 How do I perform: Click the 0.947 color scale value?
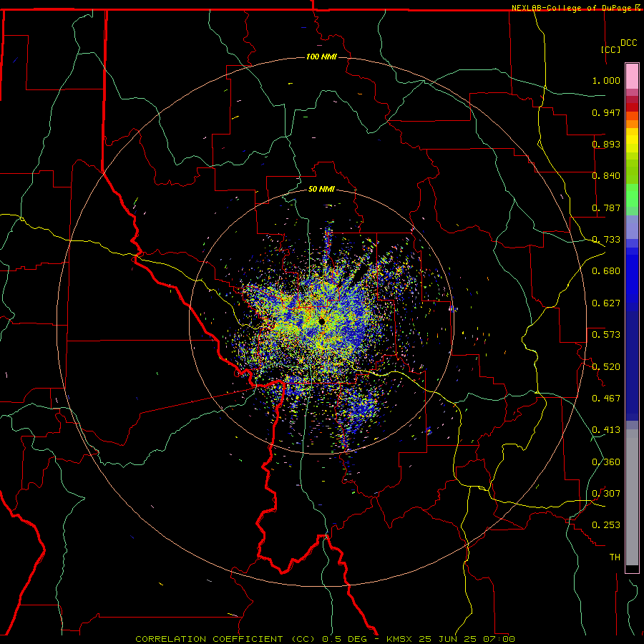pyautogui.click(x=606, y=112)
